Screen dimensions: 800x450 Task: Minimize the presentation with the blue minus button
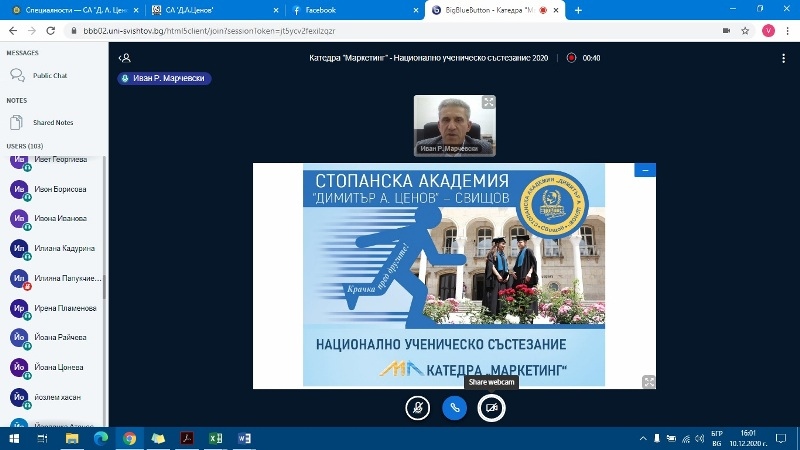(x=645, y=170)
